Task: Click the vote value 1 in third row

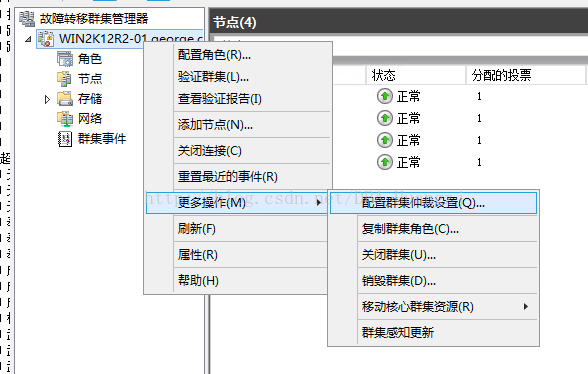Action: [x=479, y=140]
